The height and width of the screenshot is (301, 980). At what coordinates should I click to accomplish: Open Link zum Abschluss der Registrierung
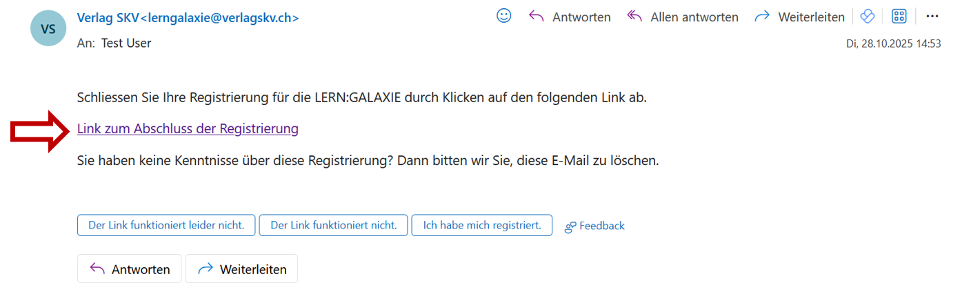coord(188,128)
